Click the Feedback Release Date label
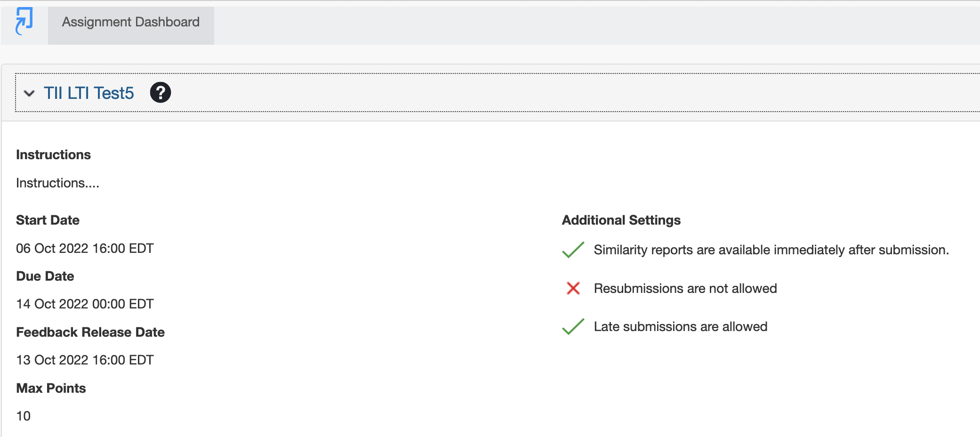Screen dimensions: 980x437 tap(90, 332)
